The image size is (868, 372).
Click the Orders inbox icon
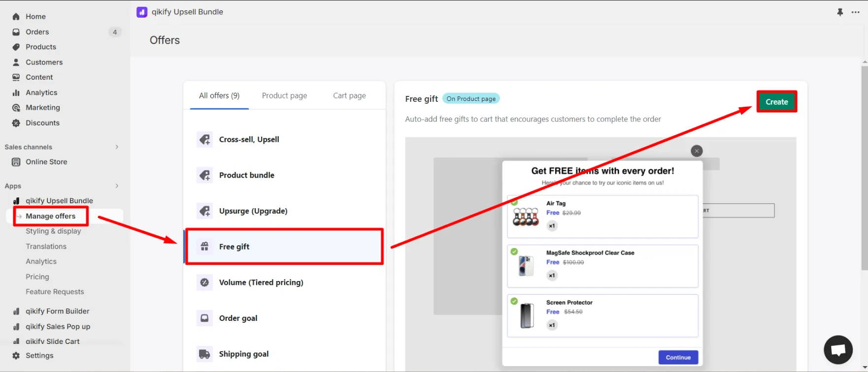point(16,32)
